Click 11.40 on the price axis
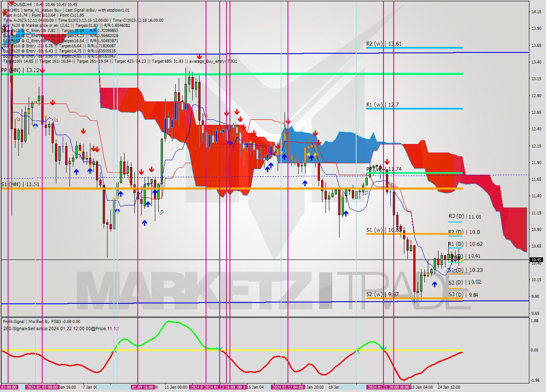This screenshot has height=392, width=546. (x=536, y=196)
